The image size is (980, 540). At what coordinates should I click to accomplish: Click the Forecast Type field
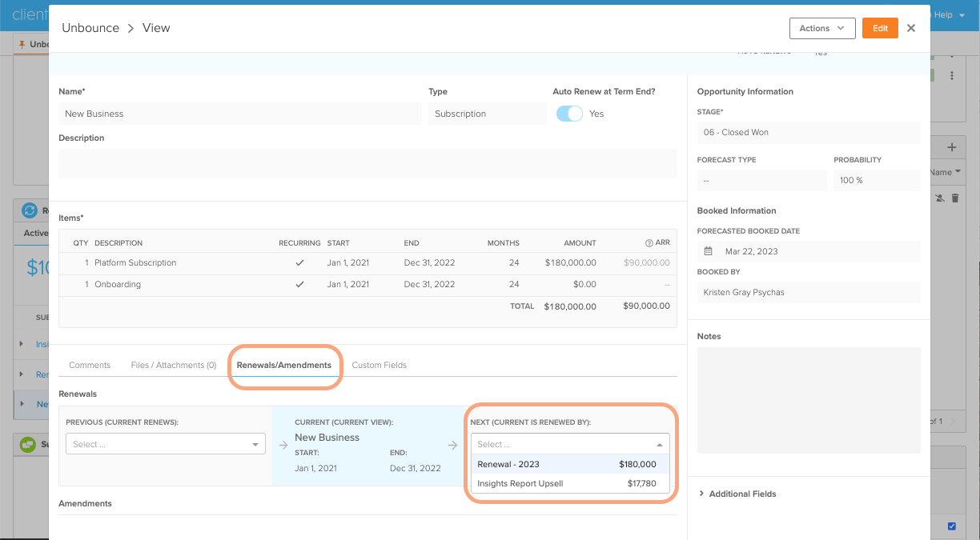pos(762,180)
